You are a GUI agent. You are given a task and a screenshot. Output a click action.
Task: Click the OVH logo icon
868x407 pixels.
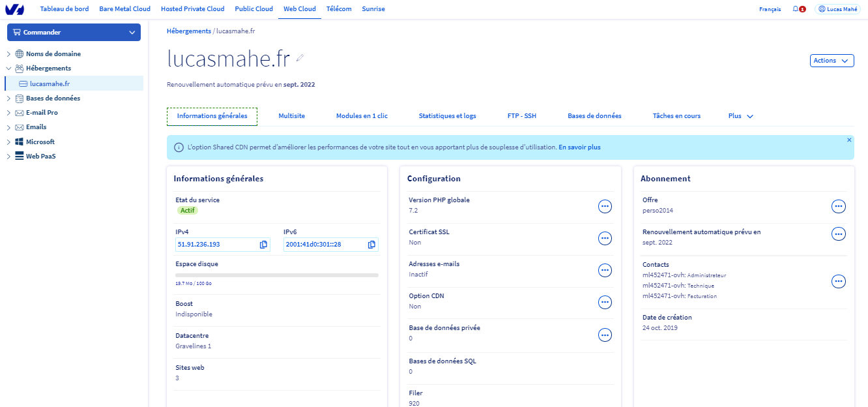pos(14,9)
